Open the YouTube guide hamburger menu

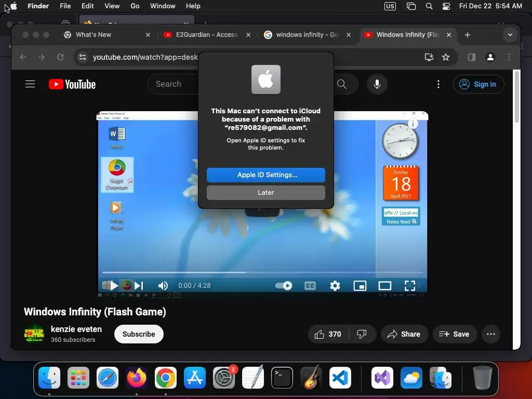coord(30,84)
